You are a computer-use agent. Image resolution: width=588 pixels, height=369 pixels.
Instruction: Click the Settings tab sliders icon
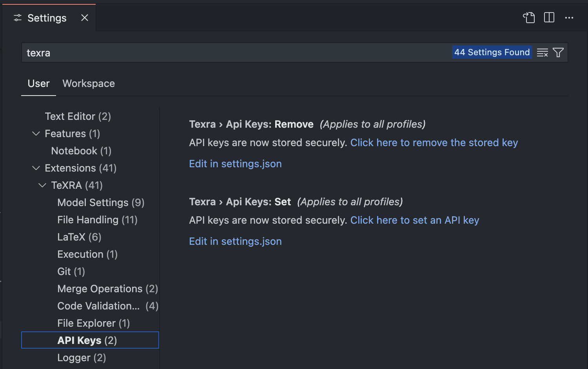pos(18,18)
